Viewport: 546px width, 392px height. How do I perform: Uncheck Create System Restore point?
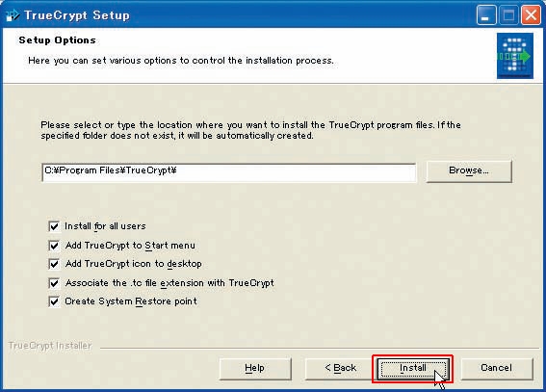54,301
